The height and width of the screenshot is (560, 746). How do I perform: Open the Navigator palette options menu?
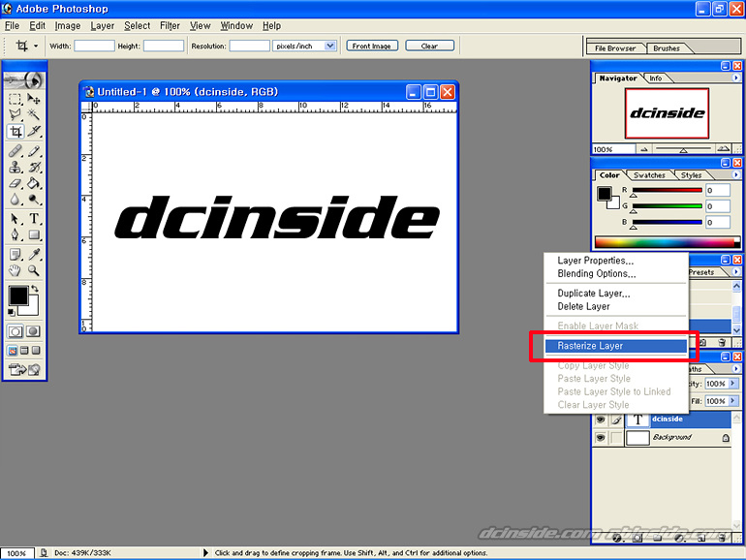[x=735, y=78]
